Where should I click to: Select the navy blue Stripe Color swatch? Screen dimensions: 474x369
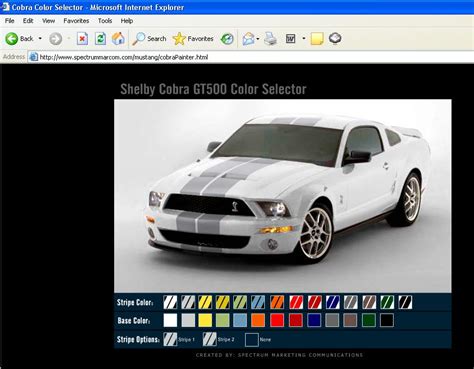pos(333,302)
